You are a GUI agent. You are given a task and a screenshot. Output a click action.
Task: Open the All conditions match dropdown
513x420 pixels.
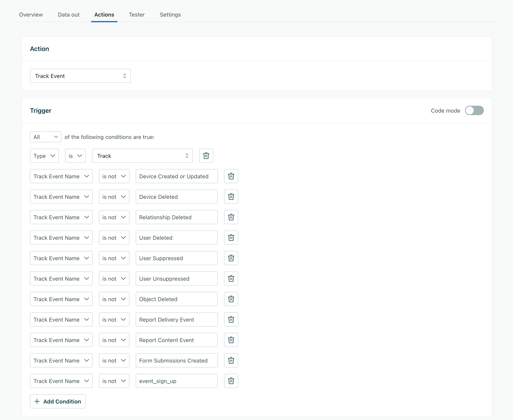click(45, 137)
